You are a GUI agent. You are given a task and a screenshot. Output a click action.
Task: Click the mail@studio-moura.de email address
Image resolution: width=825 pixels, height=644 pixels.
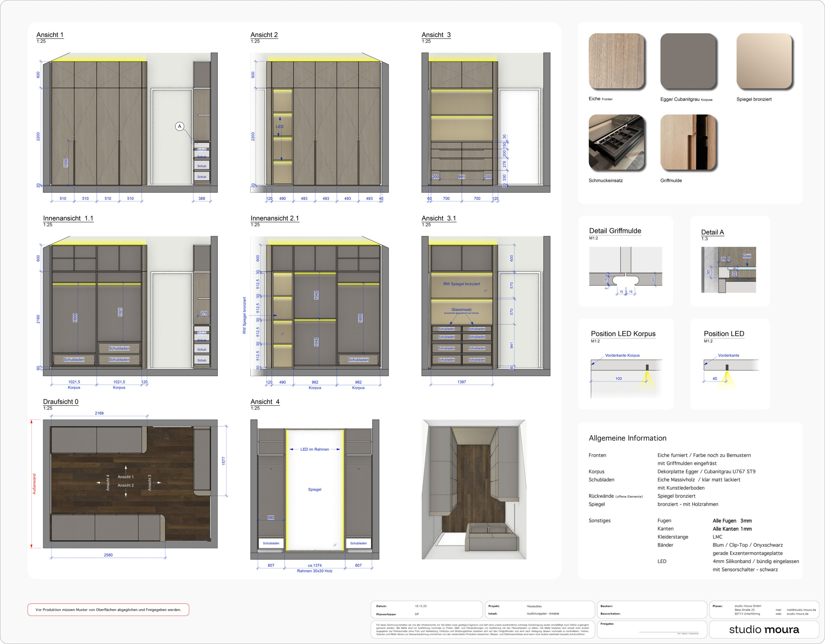(x=801, y=610)
